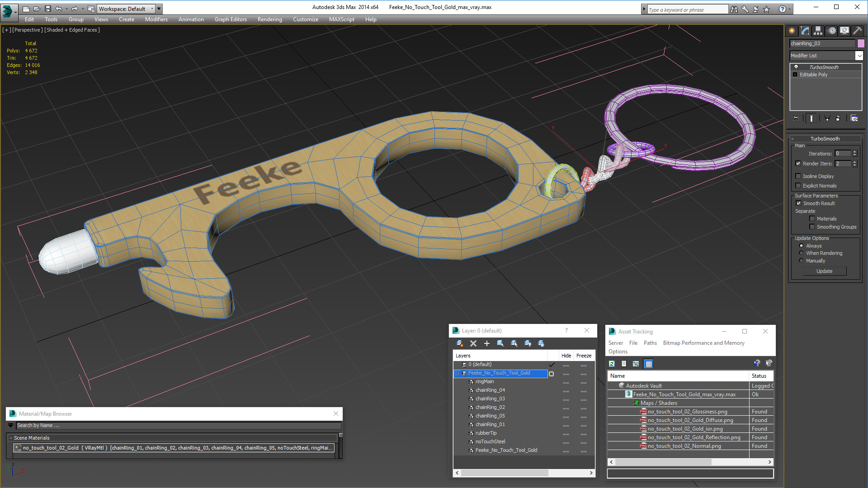Click the Update button

click(x=825, y=271)
